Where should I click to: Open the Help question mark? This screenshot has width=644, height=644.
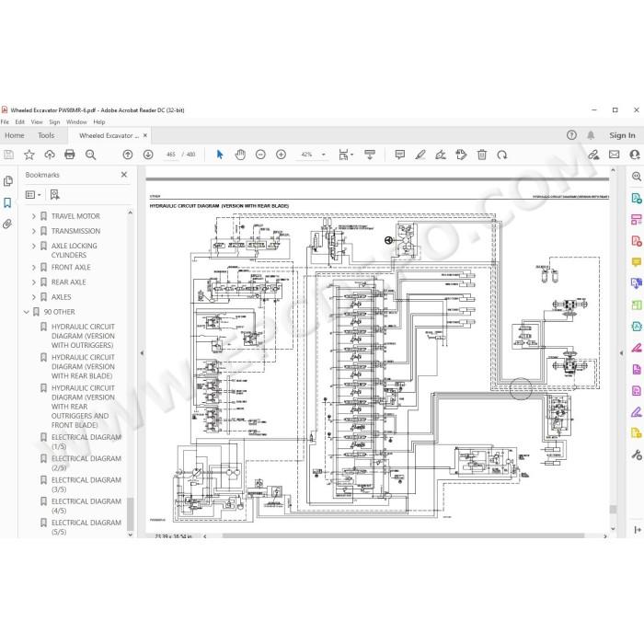[x=571, y=135]
